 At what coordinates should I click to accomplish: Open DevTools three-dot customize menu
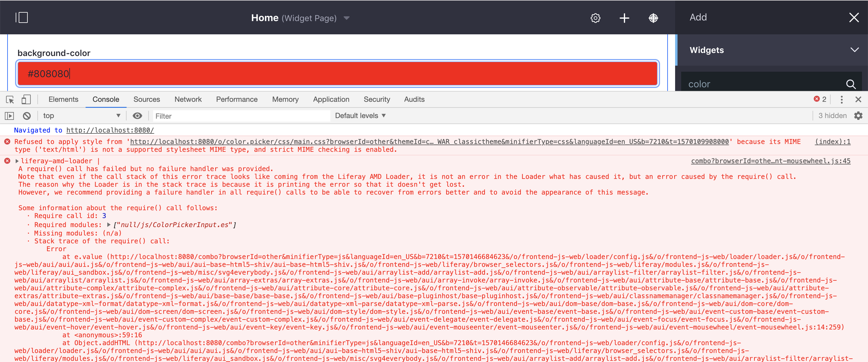841,99
